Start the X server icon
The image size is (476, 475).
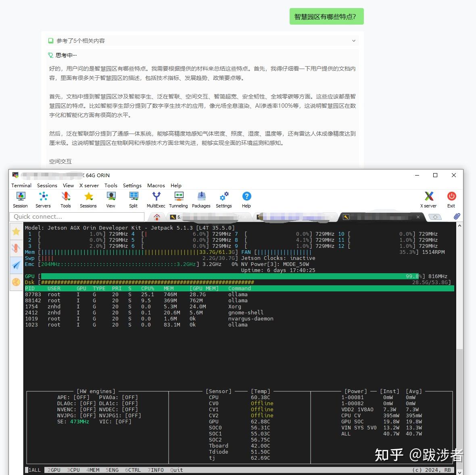(x=428, y=199)
